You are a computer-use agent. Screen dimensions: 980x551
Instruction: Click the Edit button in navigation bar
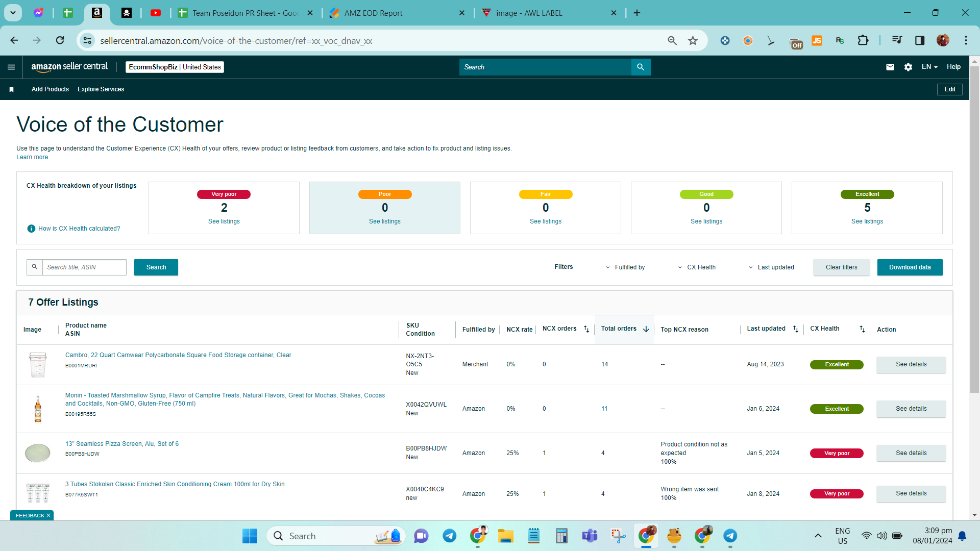(950, 89)
